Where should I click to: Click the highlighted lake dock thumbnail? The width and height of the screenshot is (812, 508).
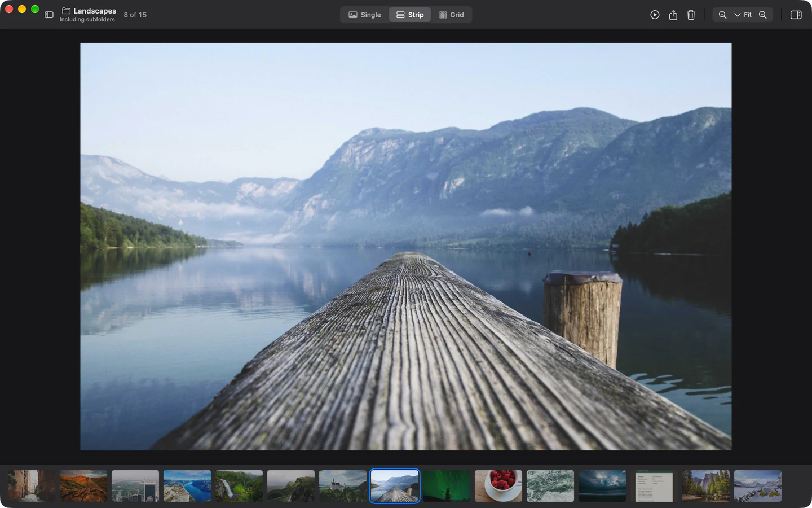pos(395,486)
